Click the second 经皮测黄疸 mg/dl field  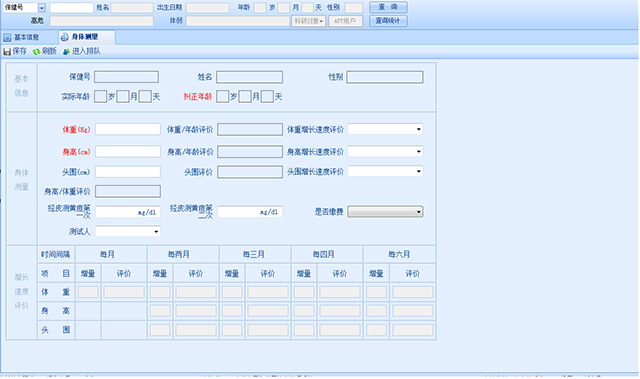point(250,212)
